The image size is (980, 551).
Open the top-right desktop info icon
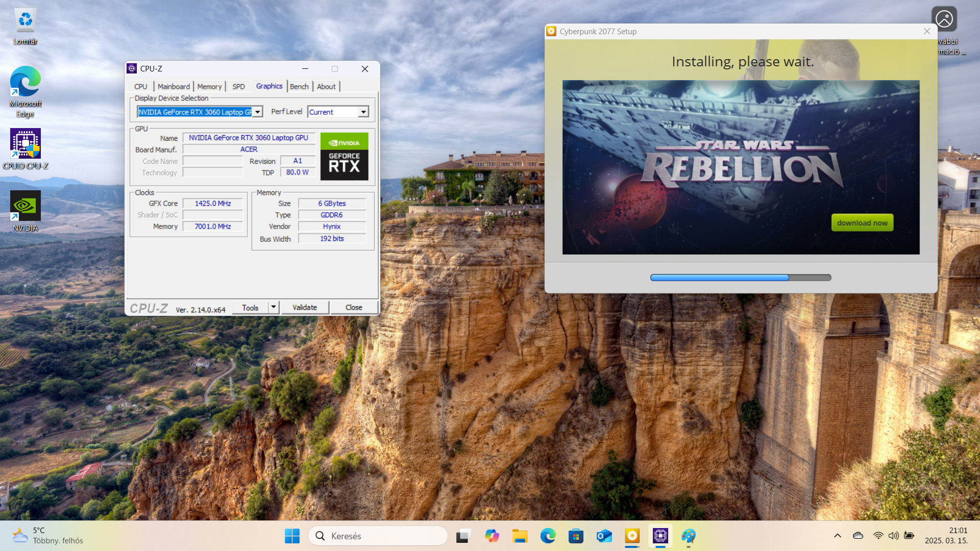944,19
